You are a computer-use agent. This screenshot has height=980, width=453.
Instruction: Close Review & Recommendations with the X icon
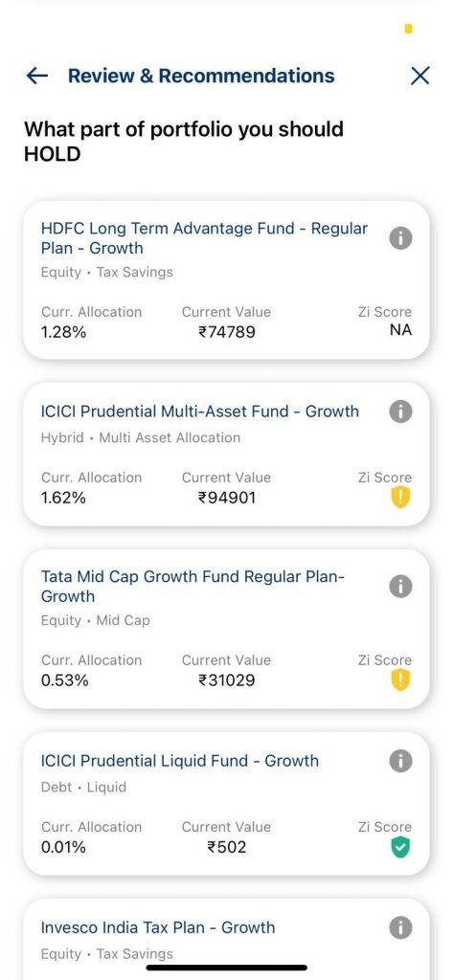(x=419, y=76)
